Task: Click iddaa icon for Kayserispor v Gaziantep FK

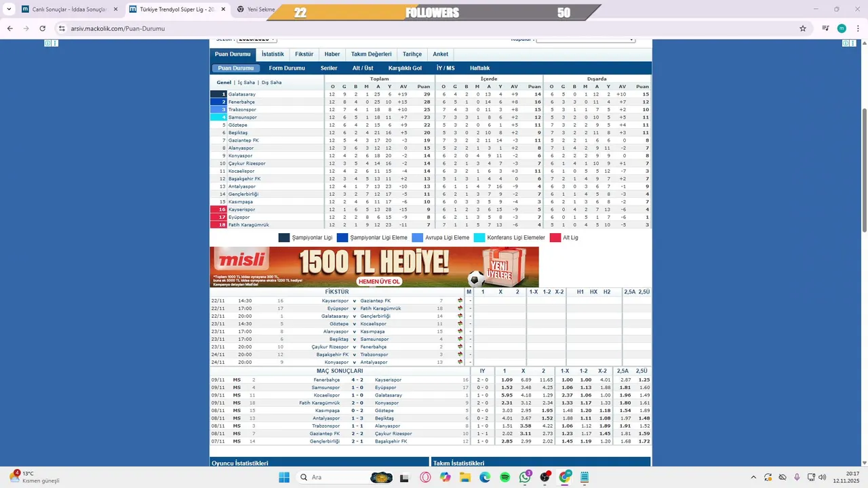Action: tap(460, 300)
